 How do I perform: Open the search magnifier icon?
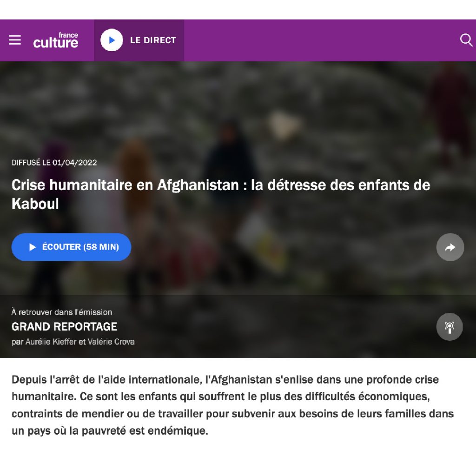click(466, 40)
